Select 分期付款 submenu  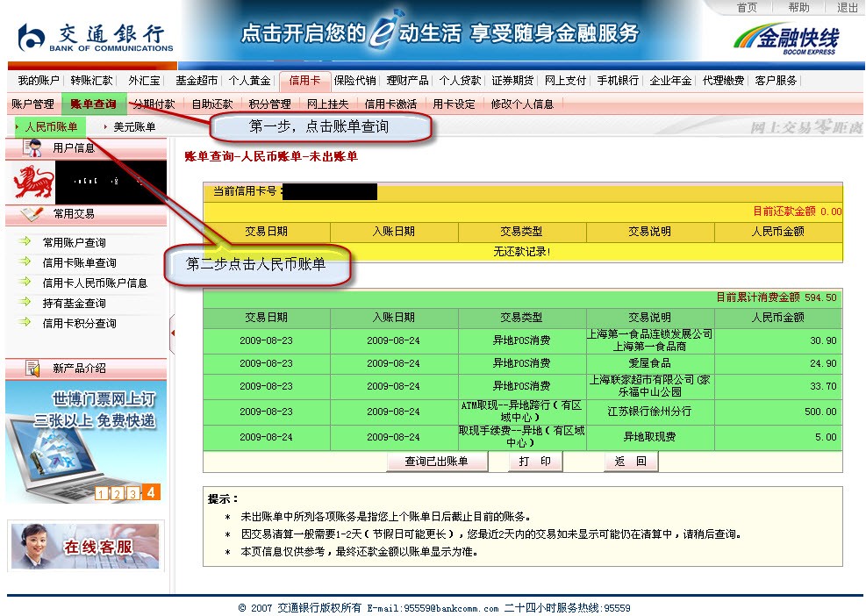[x=154, y=104]
